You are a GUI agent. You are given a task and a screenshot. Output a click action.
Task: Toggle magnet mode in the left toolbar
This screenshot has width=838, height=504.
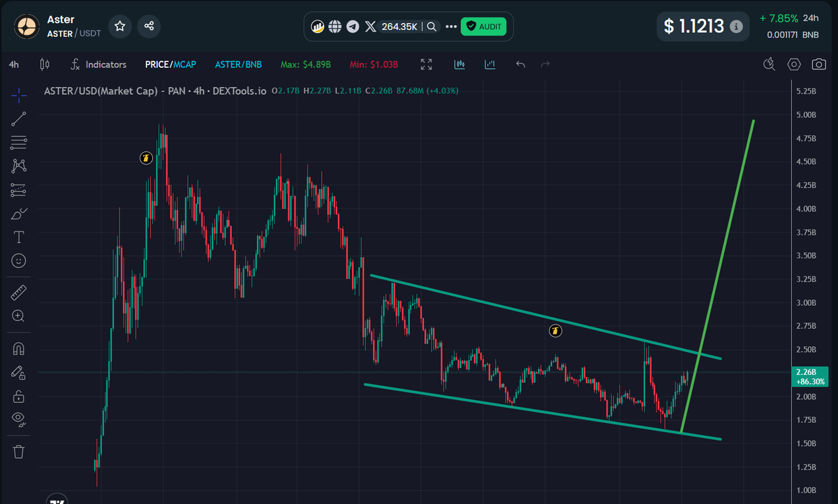(18, 348)
